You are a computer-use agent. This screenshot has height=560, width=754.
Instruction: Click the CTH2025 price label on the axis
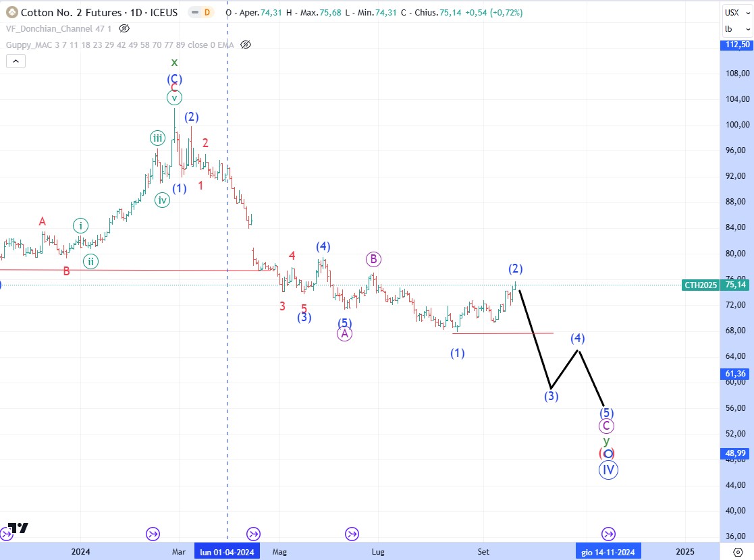pyautogui.click(x=701, y=285)
